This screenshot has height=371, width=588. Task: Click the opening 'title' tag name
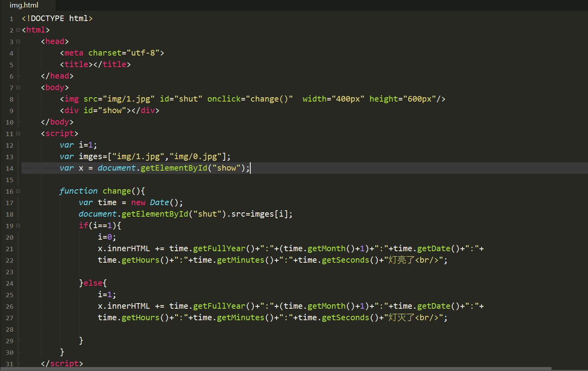coord(76,64)
